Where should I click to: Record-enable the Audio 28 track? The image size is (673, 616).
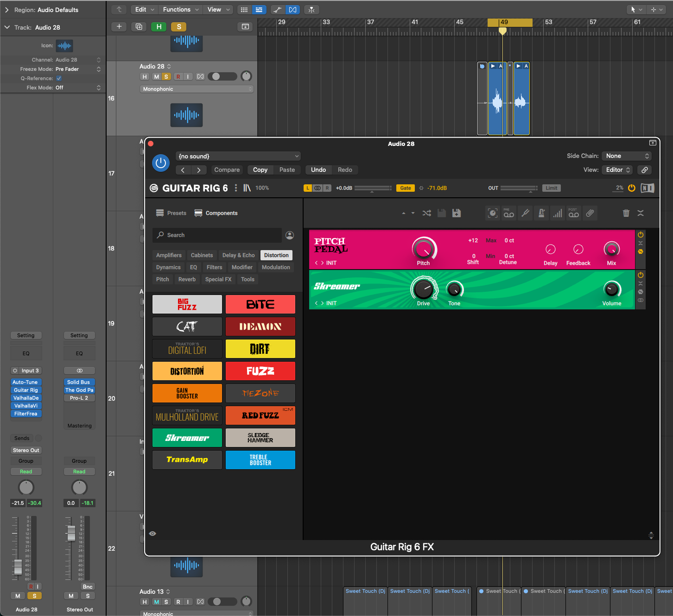point(178,77)
